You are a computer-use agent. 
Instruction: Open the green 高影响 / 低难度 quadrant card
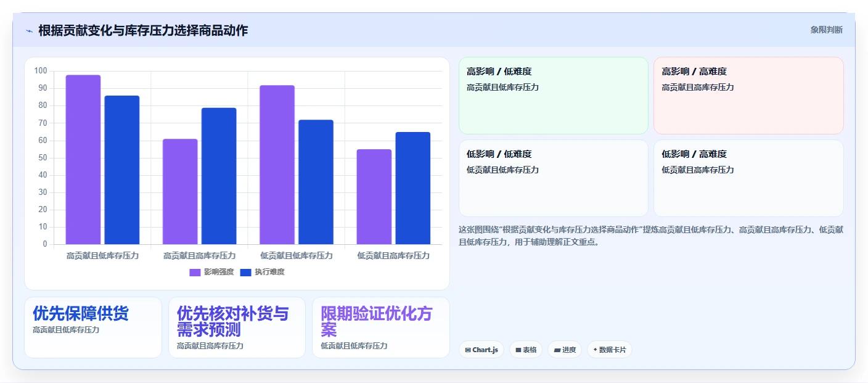[x=554, y=96]
